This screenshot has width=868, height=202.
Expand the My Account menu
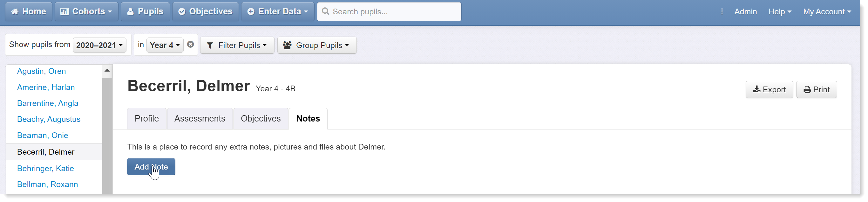tap(827, 11)
